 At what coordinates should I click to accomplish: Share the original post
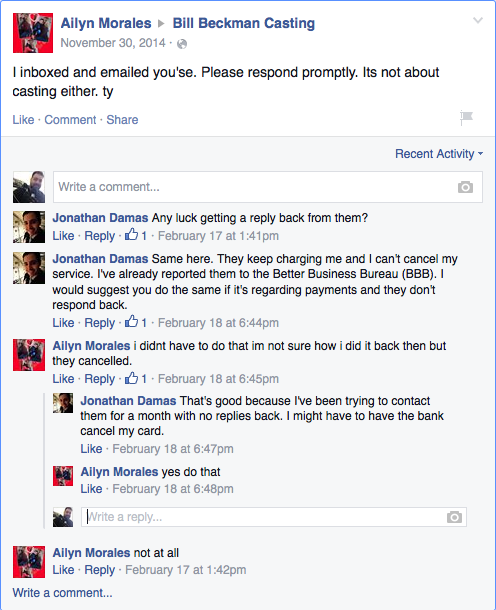122,119
